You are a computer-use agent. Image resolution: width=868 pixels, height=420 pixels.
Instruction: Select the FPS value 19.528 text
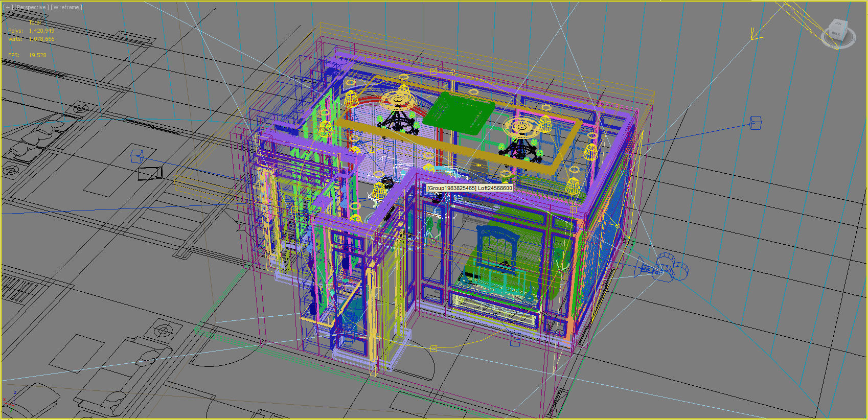click(x=37, y=55)
